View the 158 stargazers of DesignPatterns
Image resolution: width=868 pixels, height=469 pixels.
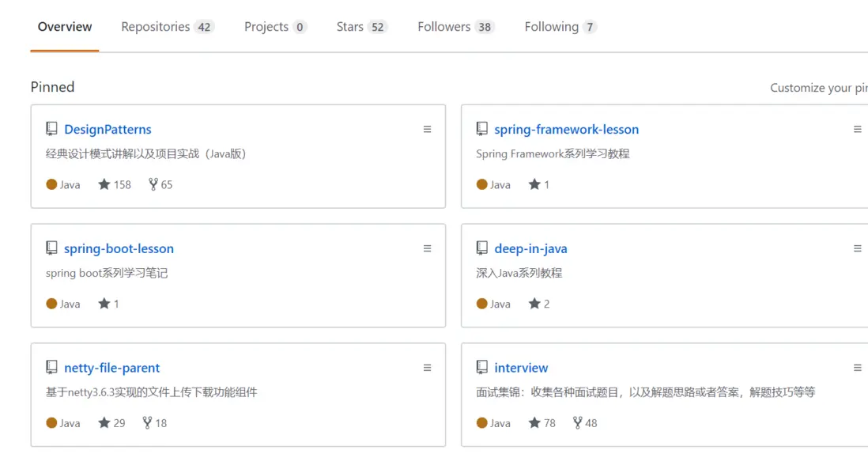click(115, 184)
